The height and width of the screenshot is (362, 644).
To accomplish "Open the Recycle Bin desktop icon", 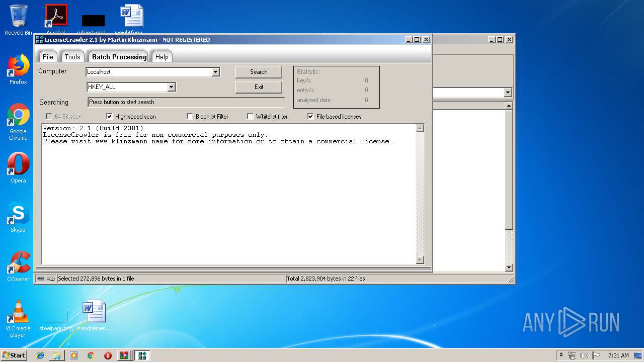I will [18, 20].
